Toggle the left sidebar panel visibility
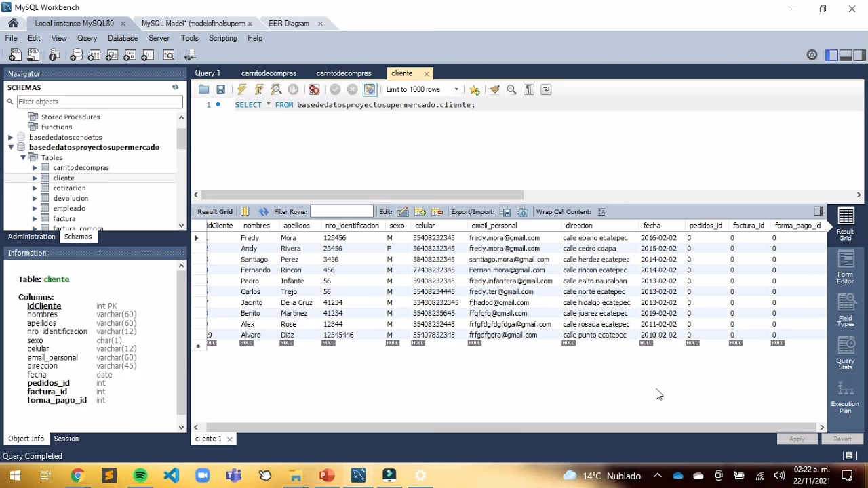The height and width of the screenshot is (488, 868). tap(831, 56)
